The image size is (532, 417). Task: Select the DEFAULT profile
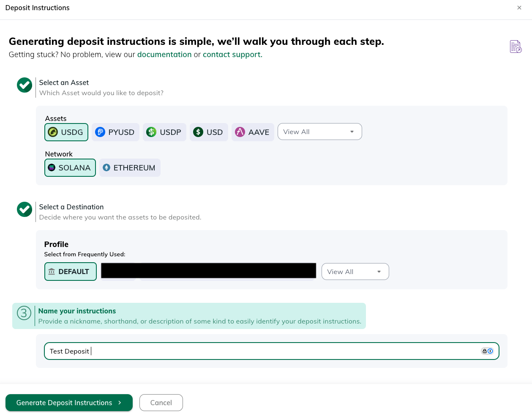click(x=71, y=272)
